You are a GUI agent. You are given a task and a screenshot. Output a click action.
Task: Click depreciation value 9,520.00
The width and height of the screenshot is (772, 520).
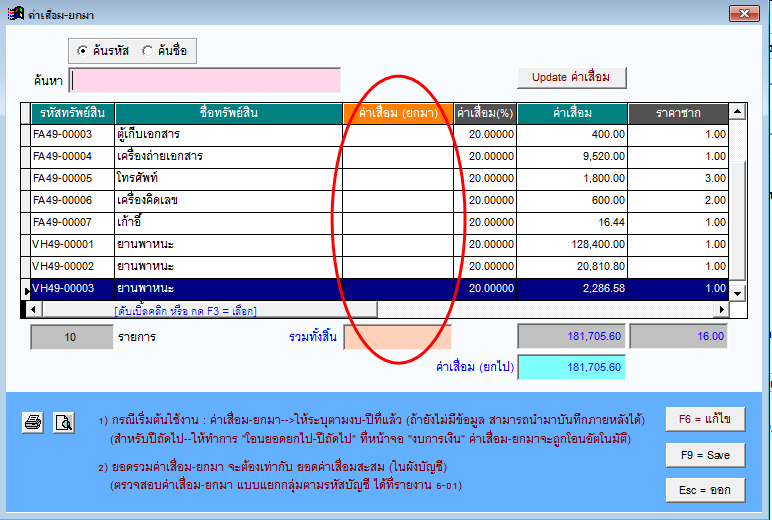(604, 157)
